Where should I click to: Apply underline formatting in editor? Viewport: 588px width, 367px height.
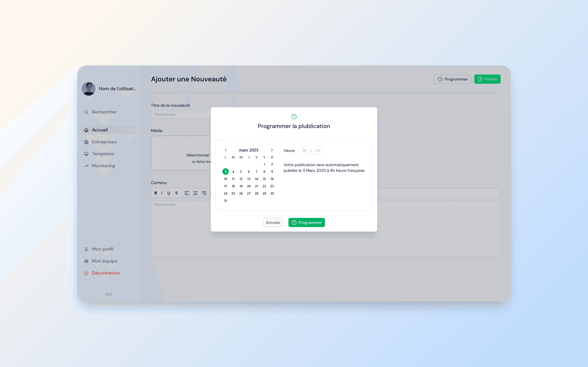(x=169, y=193)
